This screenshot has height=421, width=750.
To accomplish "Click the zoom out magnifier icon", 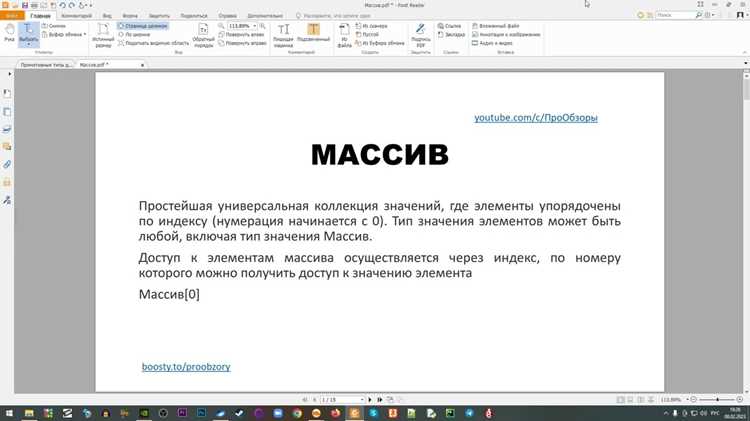I will (x=221, y=26).
